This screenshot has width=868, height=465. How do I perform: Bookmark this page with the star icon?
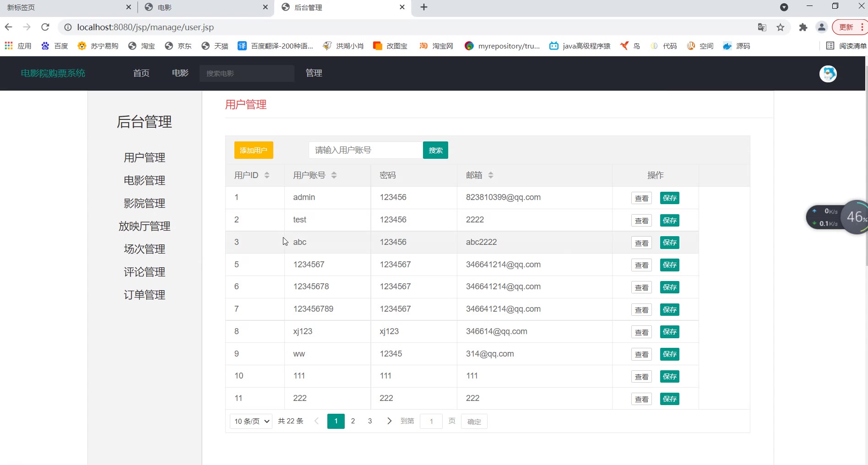tap(781, 27)
